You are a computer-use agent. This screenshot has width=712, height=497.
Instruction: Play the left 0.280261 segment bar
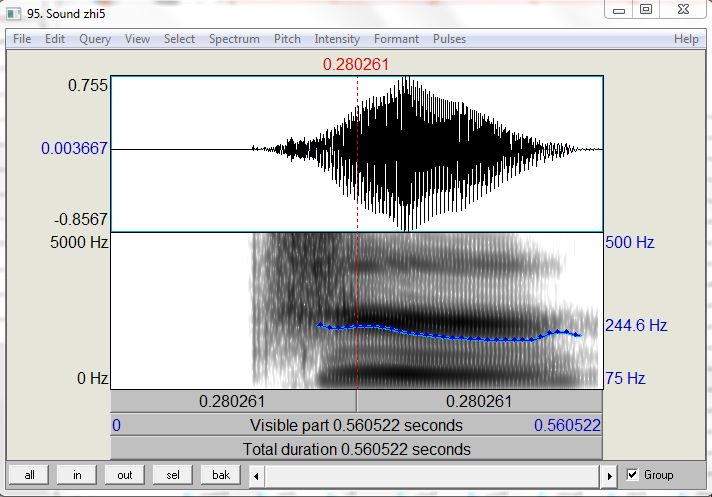(x=233, y=401)
